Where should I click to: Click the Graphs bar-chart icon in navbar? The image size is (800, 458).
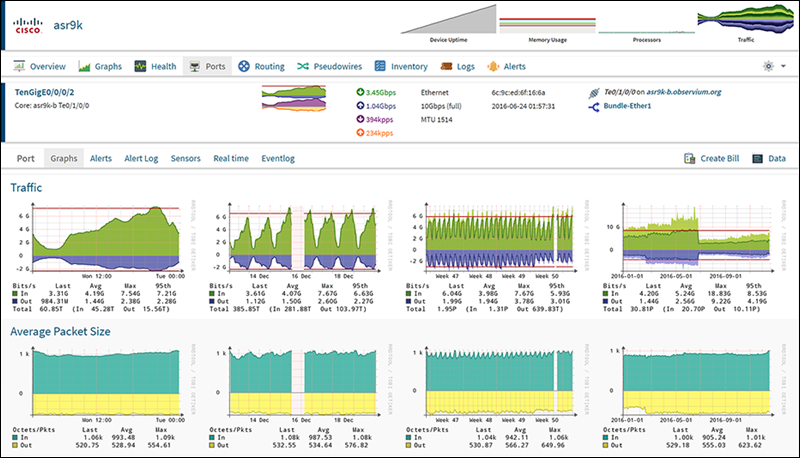(x=84, y=66)
